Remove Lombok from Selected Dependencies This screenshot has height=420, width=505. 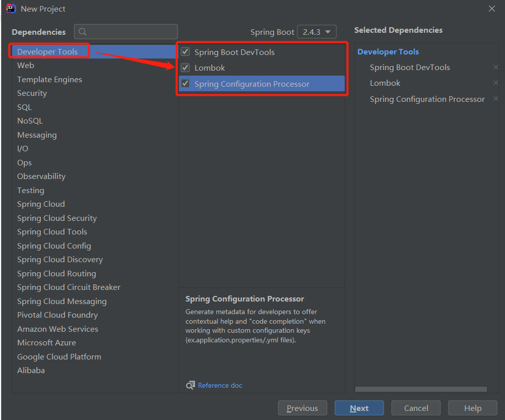pos(495,83)
